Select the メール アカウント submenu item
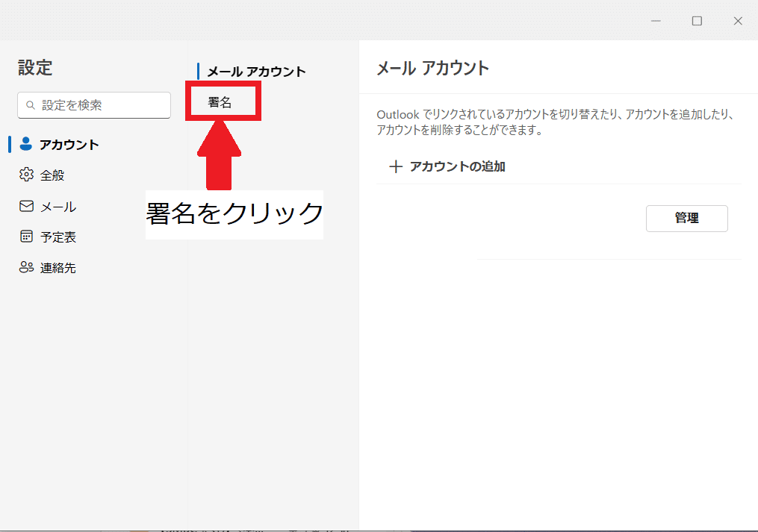This screenshot has height=532, width=758. coord(257,72)
